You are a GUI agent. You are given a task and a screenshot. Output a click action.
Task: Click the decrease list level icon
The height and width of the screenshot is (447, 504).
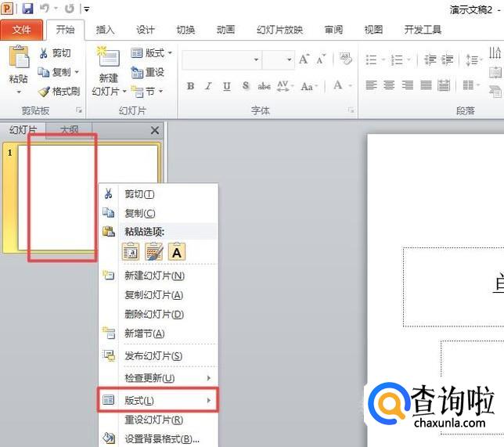(430, 59)
